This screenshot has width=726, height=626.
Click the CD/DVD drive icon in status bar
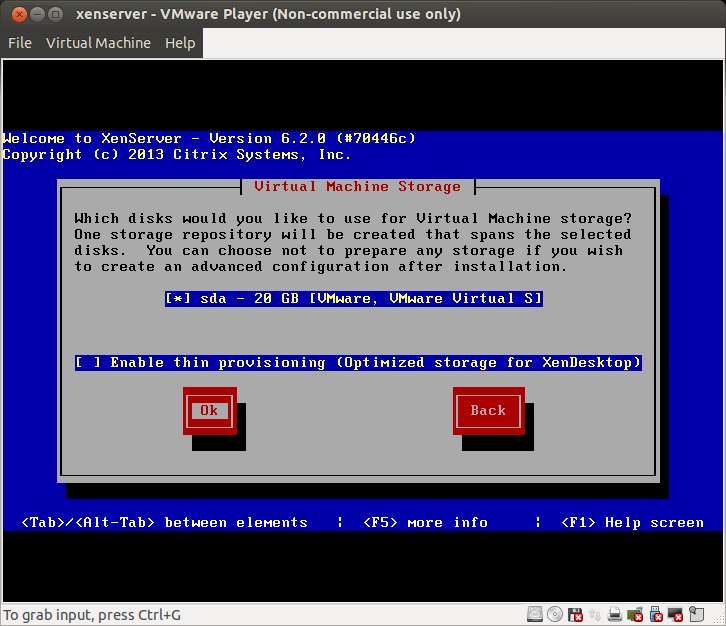[x=555, y=614]
